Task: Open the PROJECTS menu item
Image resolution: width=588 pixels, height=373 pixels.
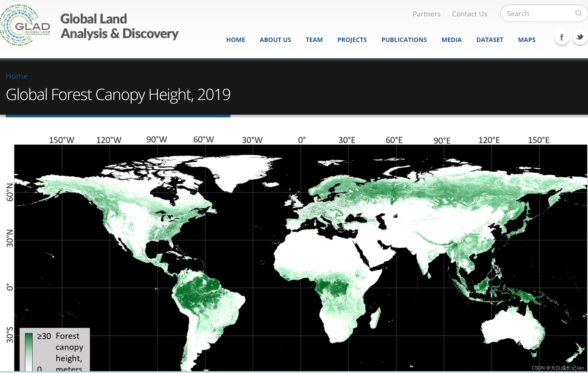Action: 351,39
